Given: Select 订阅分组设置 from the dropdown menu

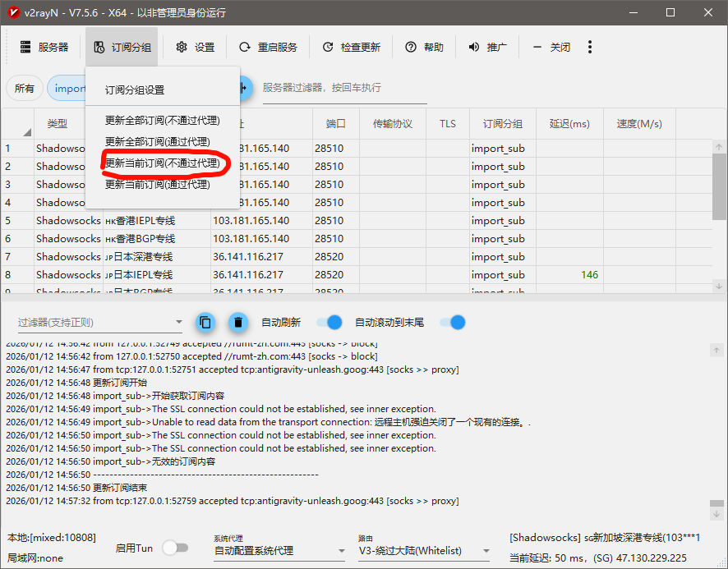Looking at the screenshot, I should click(x=135, y=90).
